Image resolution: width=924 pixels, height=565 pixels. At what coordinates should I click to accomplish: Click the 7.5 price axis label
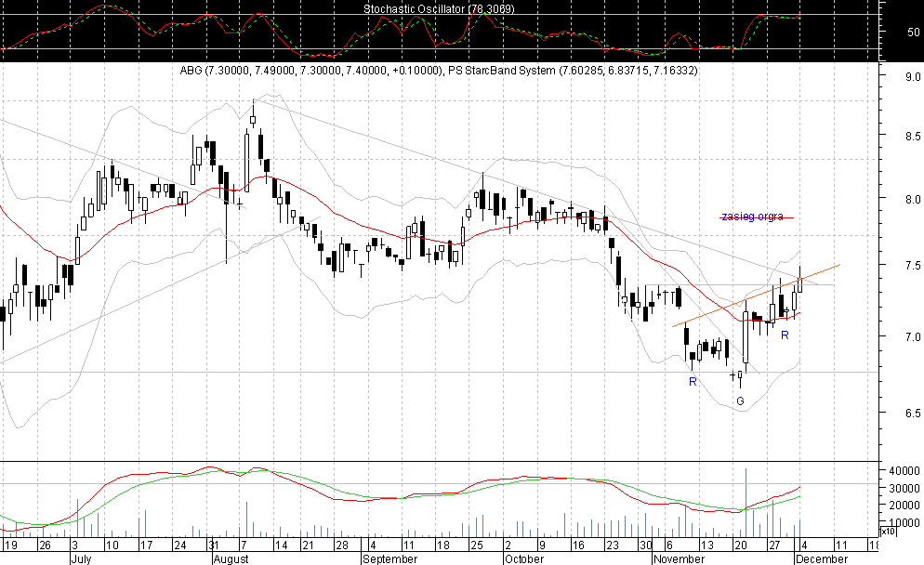(x=913, y=265)
